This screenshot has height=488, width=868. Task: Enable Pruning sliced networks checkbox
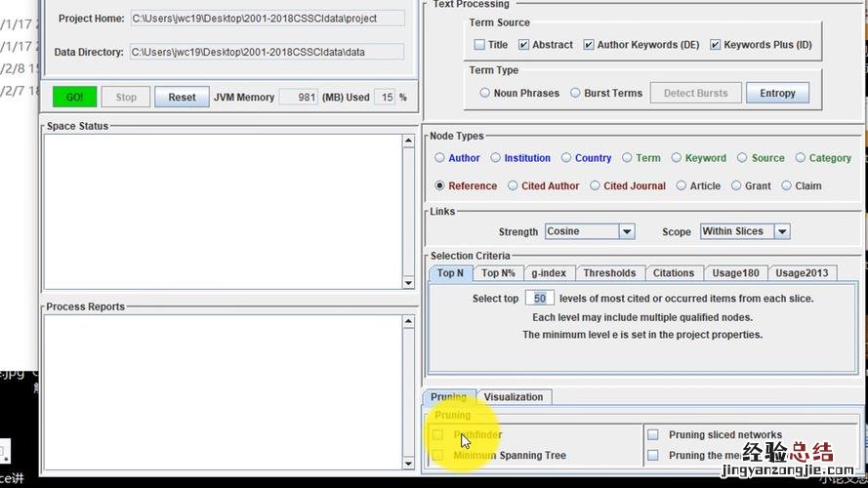pos(653,435)
